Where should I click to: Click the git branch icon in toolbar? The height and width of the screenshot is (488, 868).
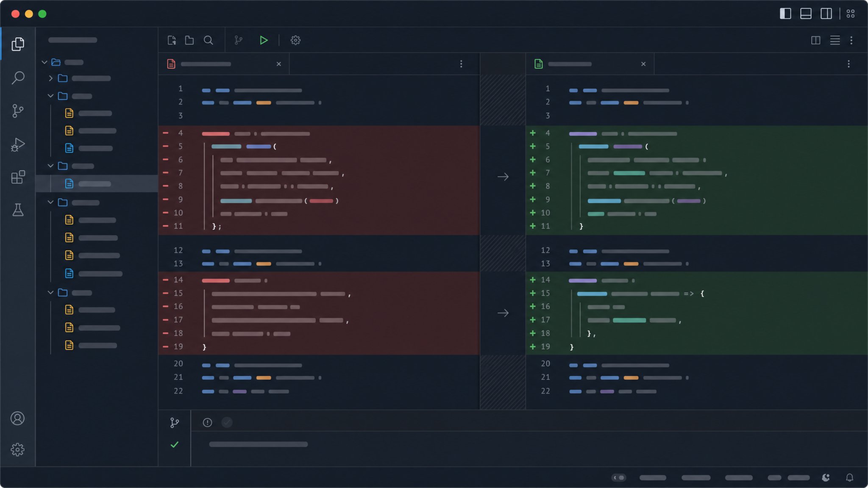coord(239,40)
